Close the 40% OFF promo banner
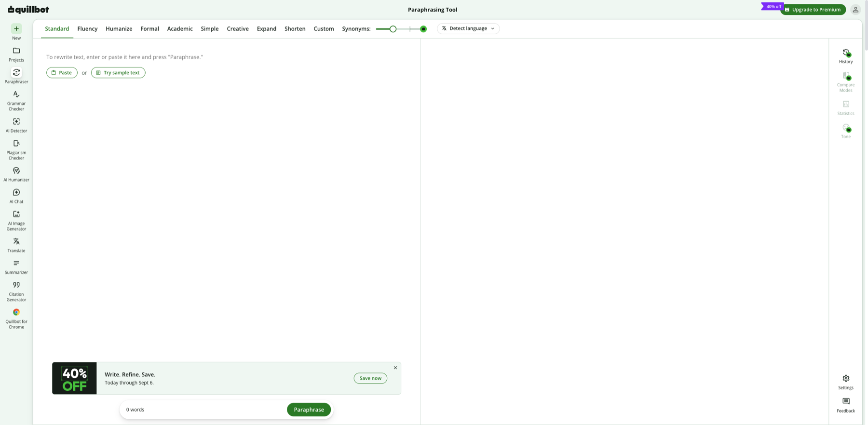Screen dimensions: 868x425 tap(395, 368)
